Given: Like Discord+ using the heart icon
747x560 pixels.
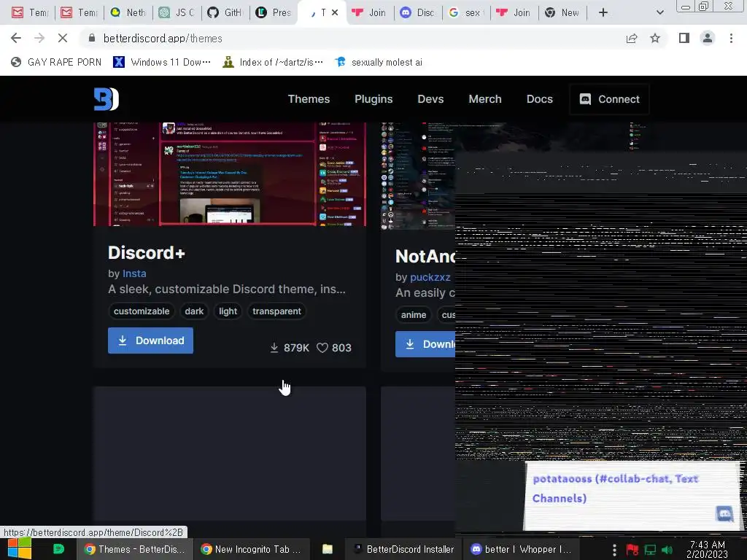Looking at the screenshot, I should pos(322,348).
